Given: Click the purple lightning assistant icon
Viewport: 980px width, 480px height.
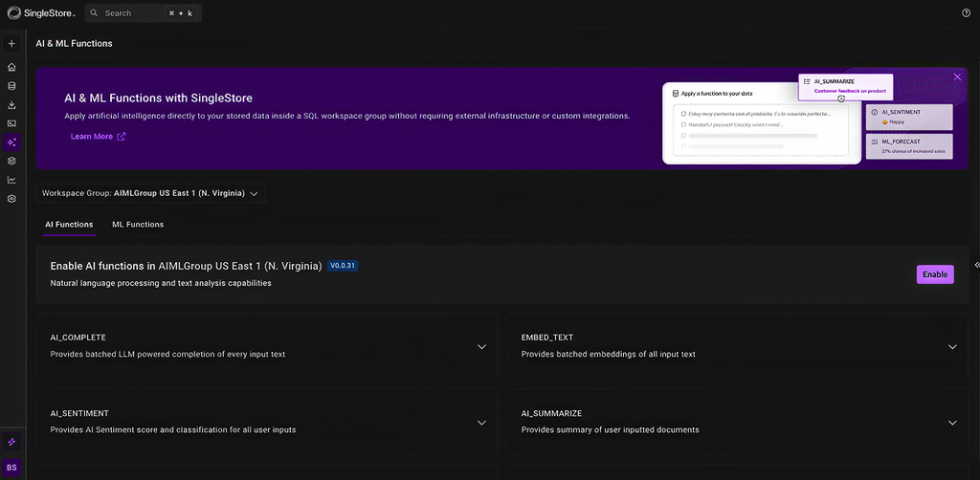Looking at the screenshot, I should (11, 442).
